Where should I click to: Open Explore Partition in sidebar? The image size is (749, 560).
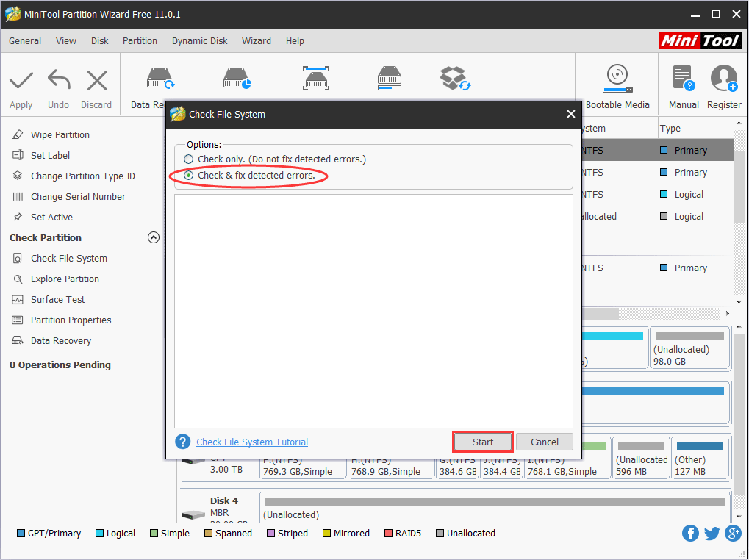click(x=65, y=279)
